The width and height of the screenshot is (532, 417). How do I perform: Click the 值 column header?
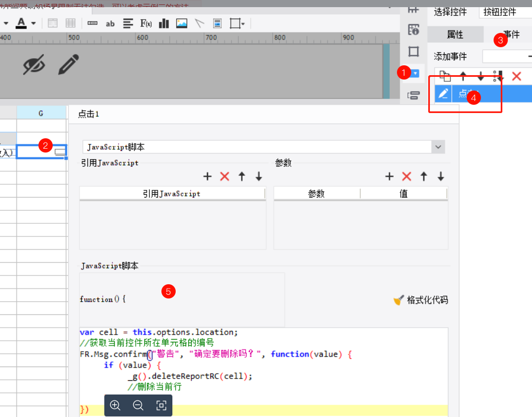pos(404,194)
